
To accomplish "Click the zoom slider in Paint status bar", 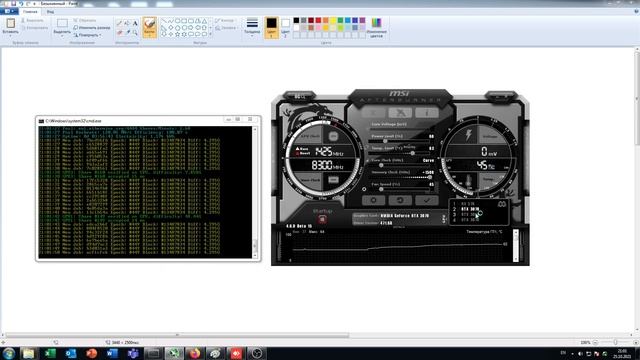I will point(615,342).
